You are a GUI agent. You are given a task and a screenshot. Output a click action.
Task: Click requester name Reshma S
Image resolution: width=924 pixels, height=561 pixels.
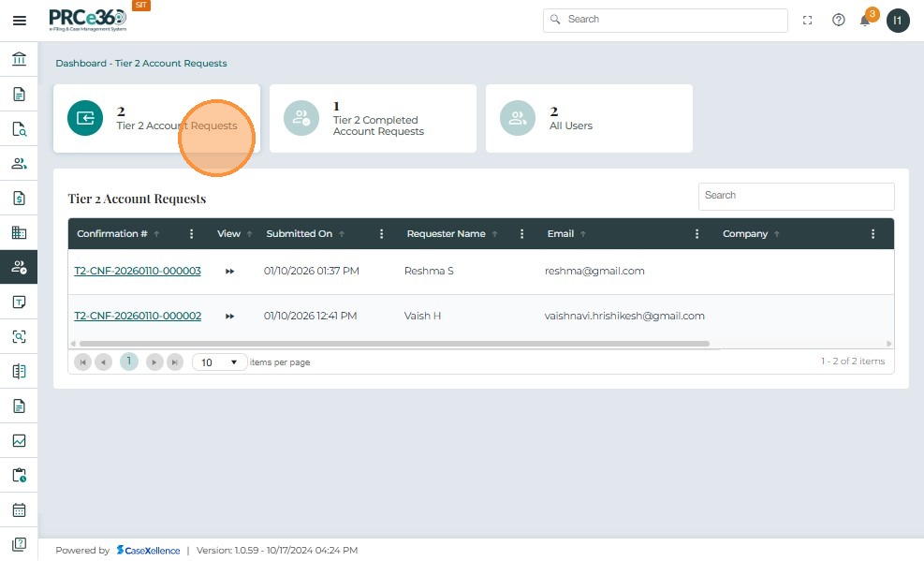429,271
